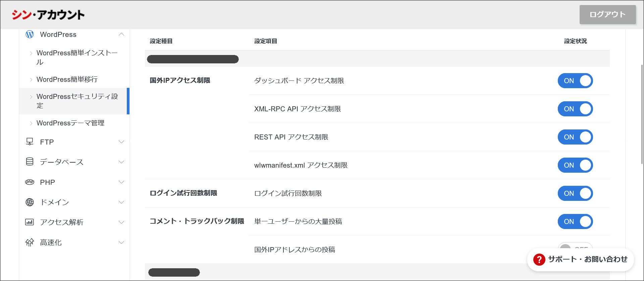Image resolution: width=644 pixels, height=281 pixels.
Task: Click the FTP monitor icon
Action: [30, 142]
